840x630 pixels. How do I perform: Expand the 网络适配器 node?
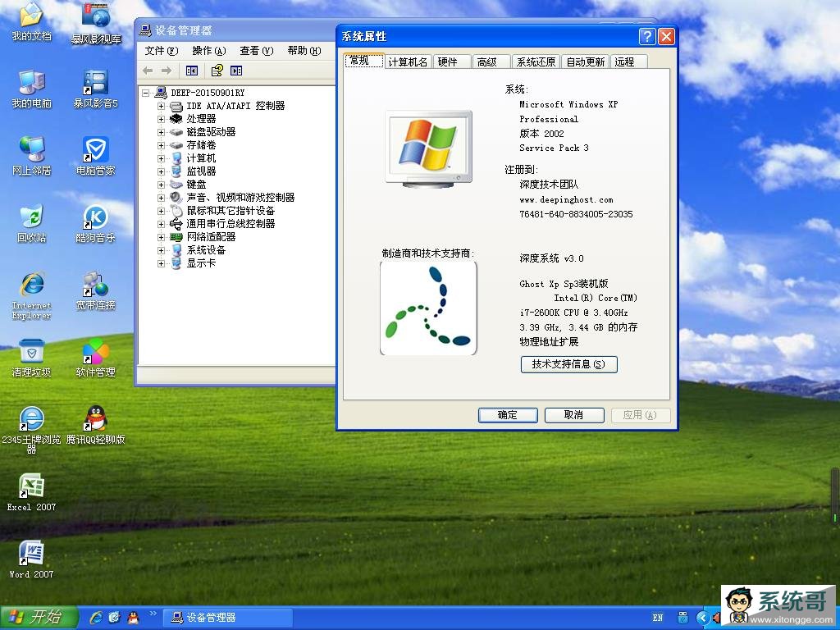tap(161, 237)
